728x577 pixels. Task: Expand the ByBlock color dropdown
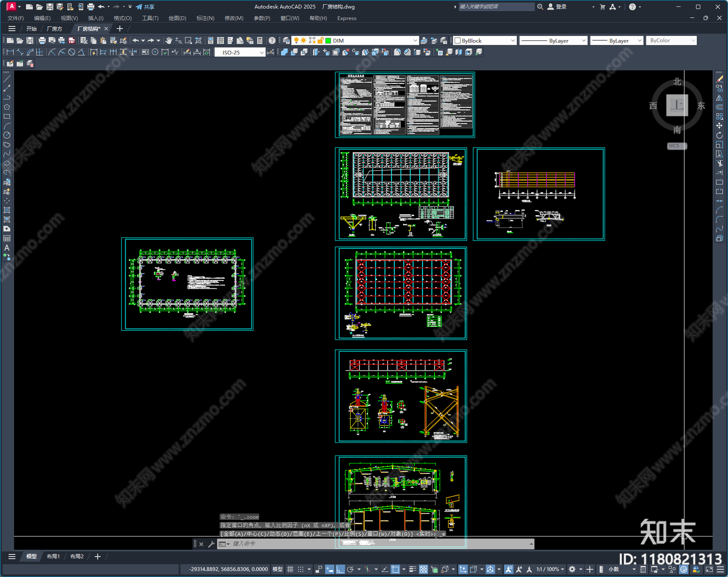(x=513, y=40)
